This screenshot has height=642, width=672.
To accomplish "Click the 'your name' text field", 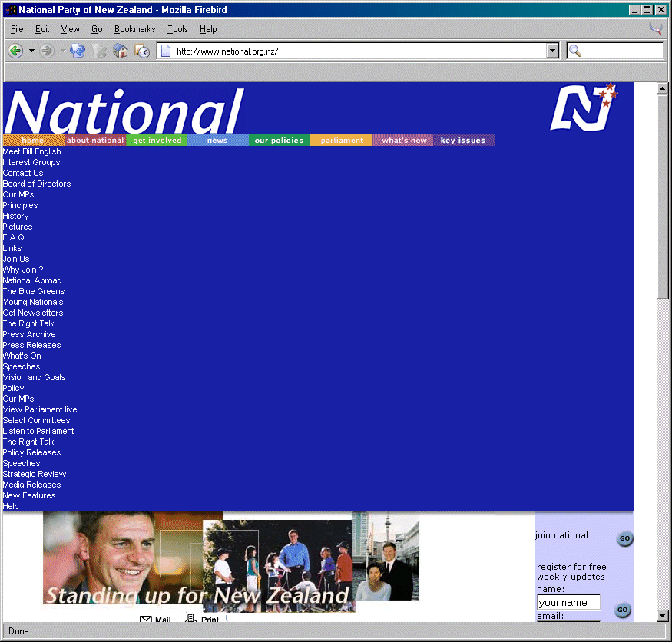I will pyautogui.click(x=568, y=602).
